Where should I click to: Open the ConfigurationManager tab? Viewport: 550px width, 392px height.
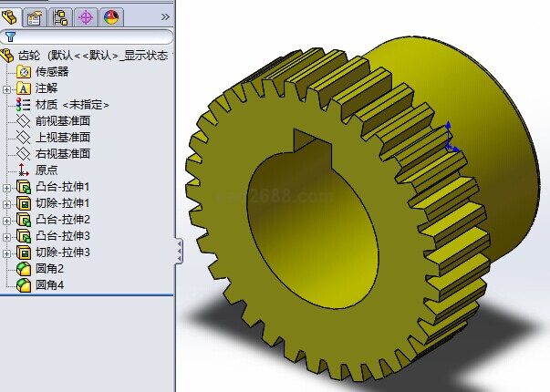coord(60,16)
